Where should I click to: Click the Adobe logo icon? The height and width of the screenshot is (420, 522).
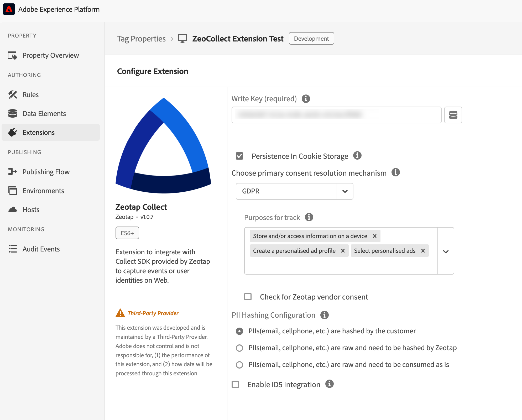(9, 9)
